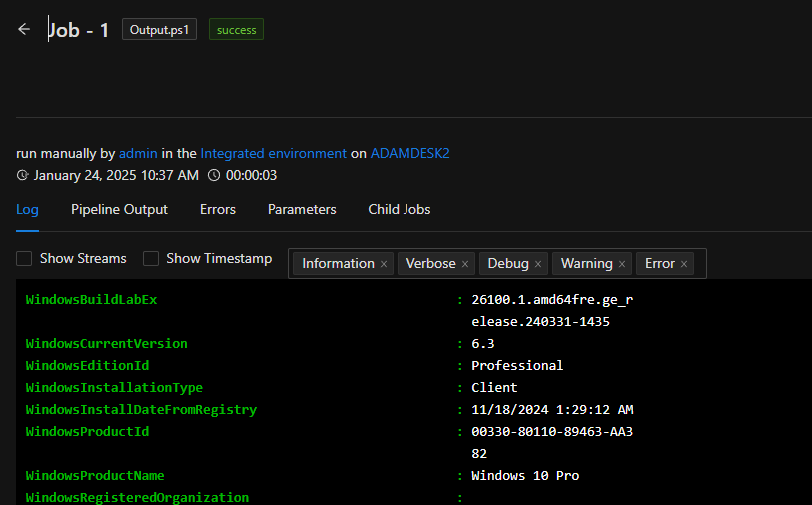This screenshot has width=812, height=505.
Task: Remove the Warning stream filter tag
Action: click(622, 264)
